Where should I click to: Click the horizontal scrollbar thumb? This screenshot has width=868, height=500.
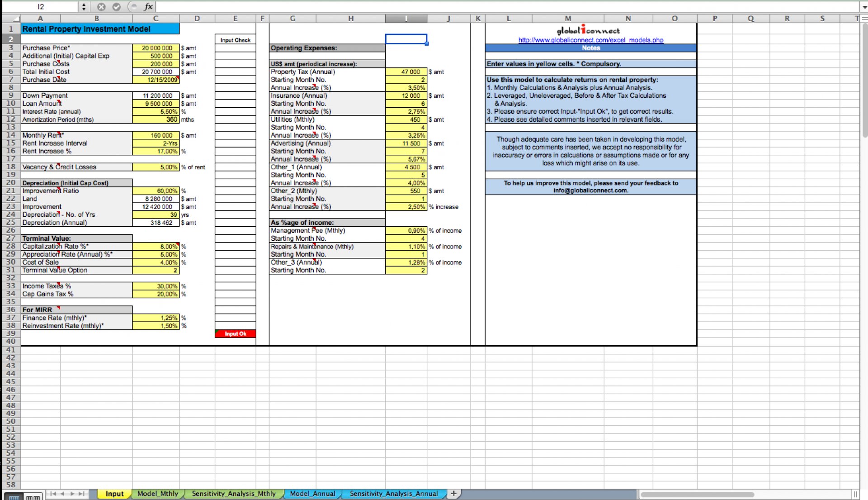click(697, 494)
